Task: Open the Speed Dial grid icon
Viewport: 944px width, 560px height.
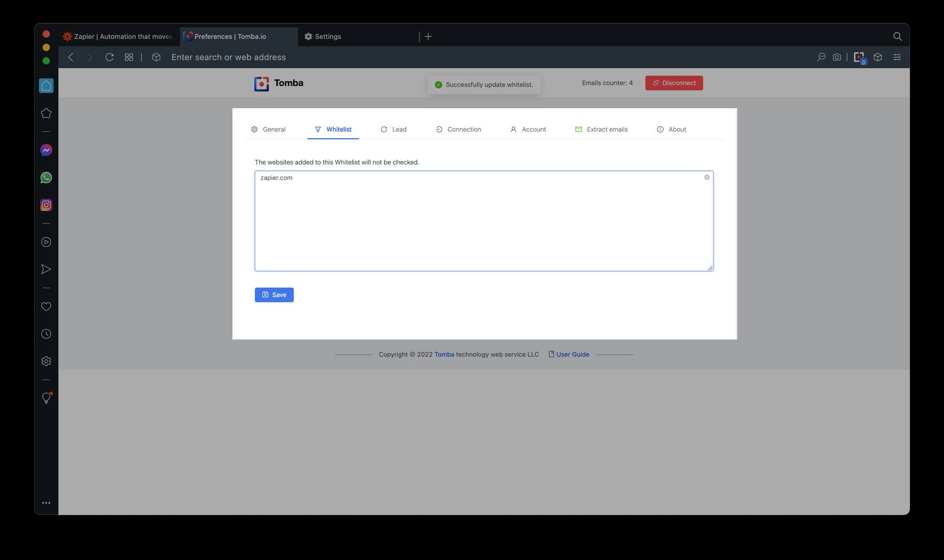Action: (128, 57)
